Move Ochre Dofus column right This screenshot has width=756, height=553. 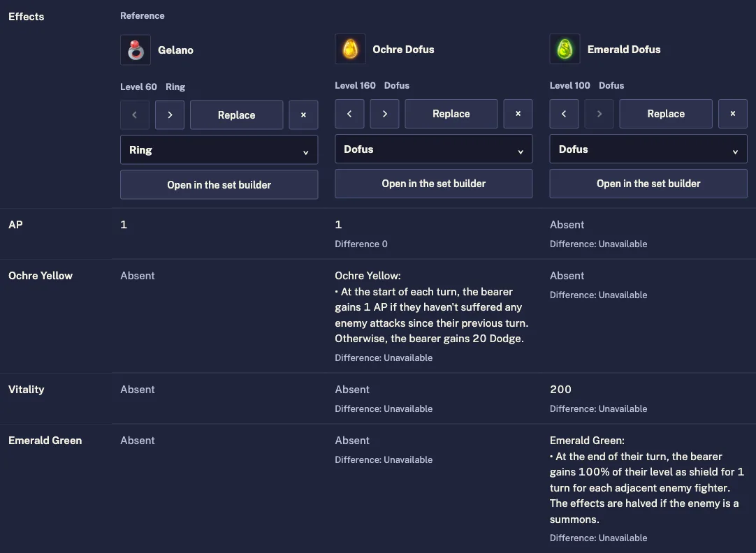384,114
